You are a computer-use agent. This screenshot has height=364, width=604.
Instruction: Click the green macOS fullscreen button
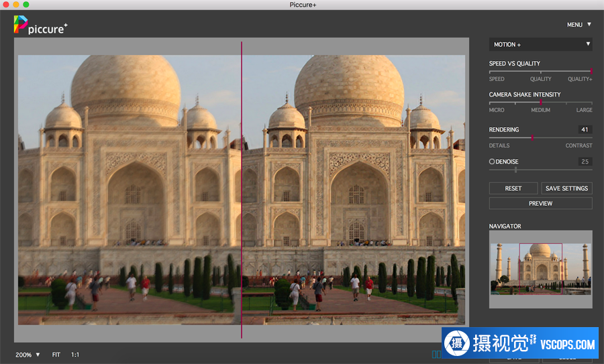coord(26,4)
